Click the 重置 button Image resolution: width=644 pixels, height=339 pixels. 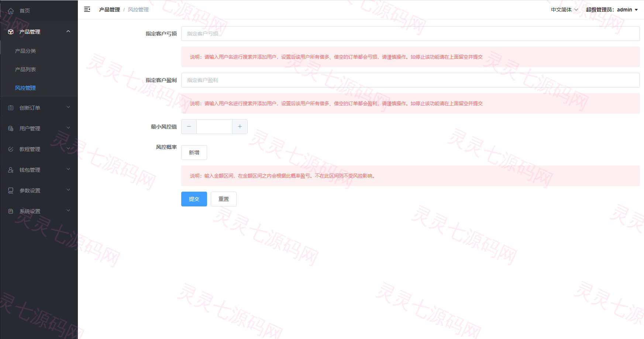pos(224,199)
